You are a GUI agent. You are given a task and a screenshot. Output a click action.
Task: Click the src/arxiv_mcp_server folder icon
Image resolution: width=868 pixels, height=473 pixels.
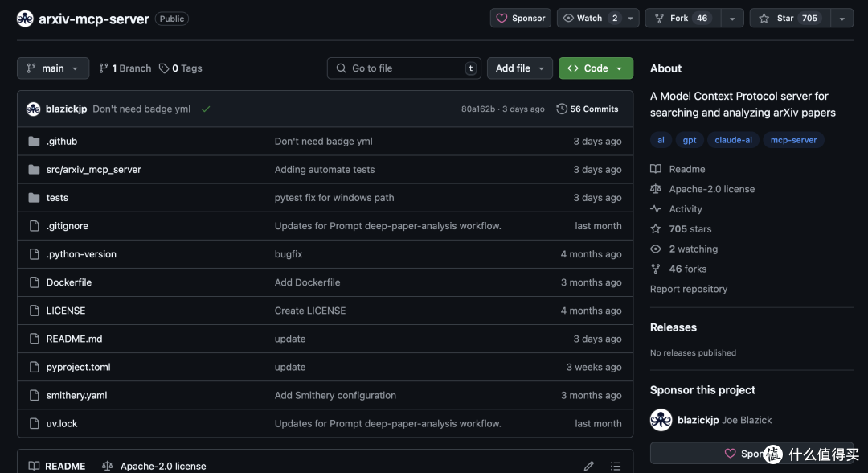34,170
